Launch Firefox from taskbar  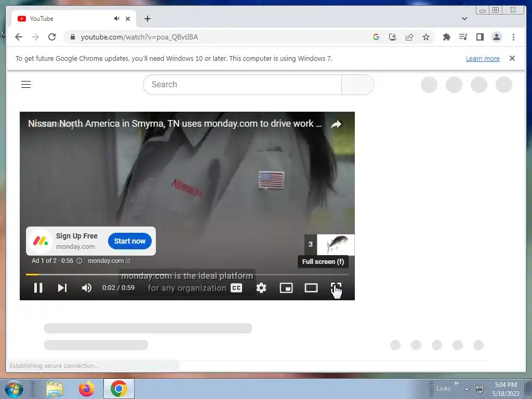click(87, 389)
